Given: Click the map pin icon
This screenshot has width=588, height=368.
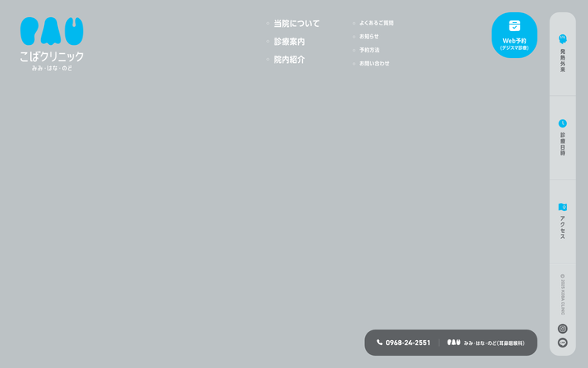Looking at the screenshot, I should [563, 207].
